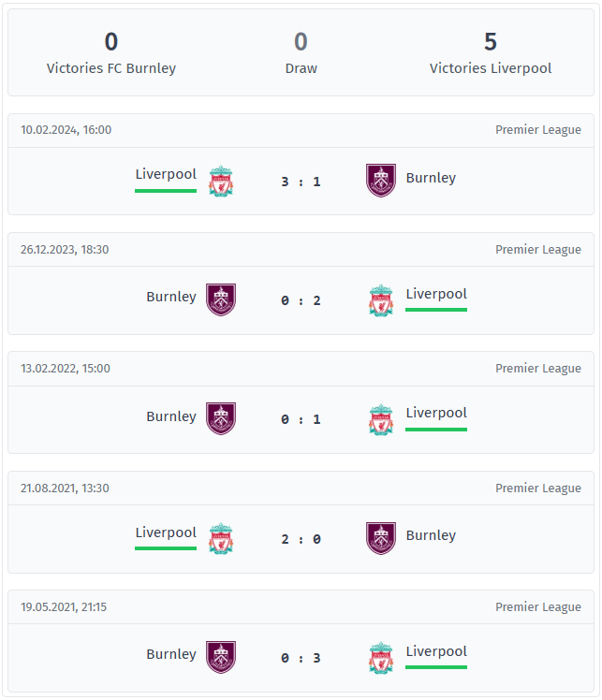This screenshot has width=602, height=700.
Task: Open the 0 : 3 match score
Action: [301, 658]
